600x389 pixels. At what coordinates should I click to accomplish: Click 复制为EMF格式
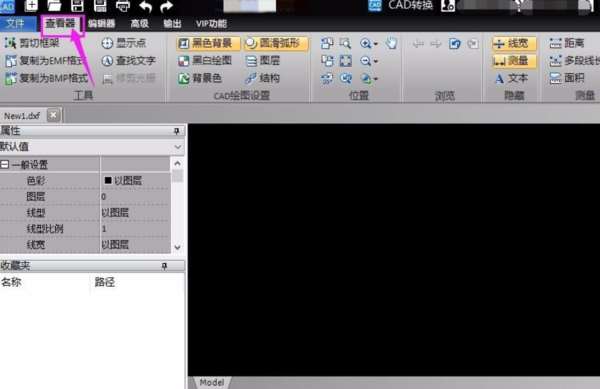44,60
